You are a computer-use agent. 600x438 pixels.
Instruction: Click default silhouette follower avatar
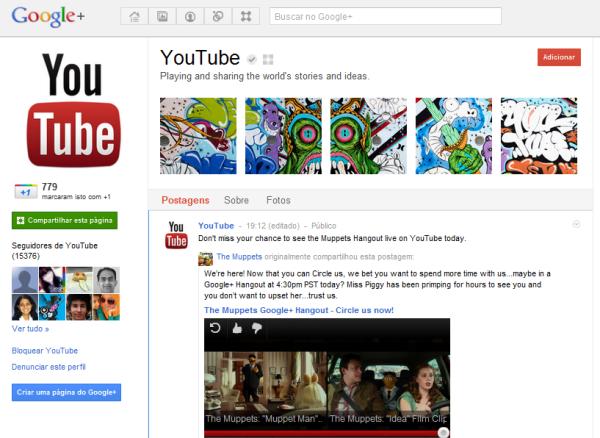25,280
